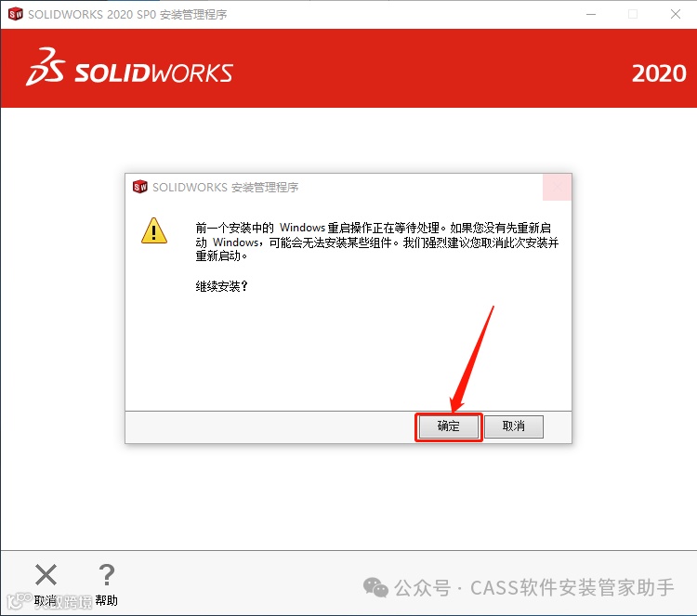697x616 pixels.
Task: Click the 取消 button in the dialog
Action: pyautogui.click(x=513, y=426)
